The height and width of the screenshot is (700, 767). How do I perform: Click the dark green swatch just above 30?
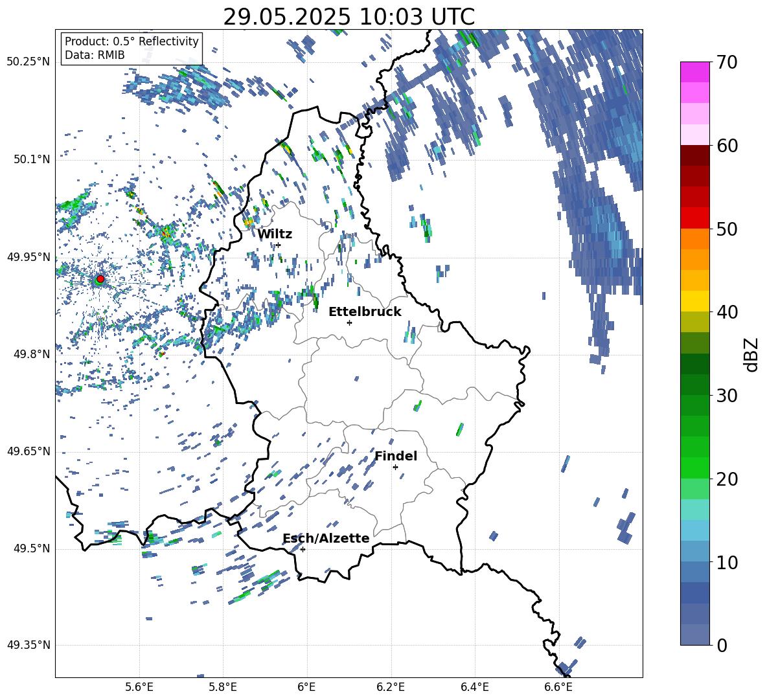[x=694, y=385]
